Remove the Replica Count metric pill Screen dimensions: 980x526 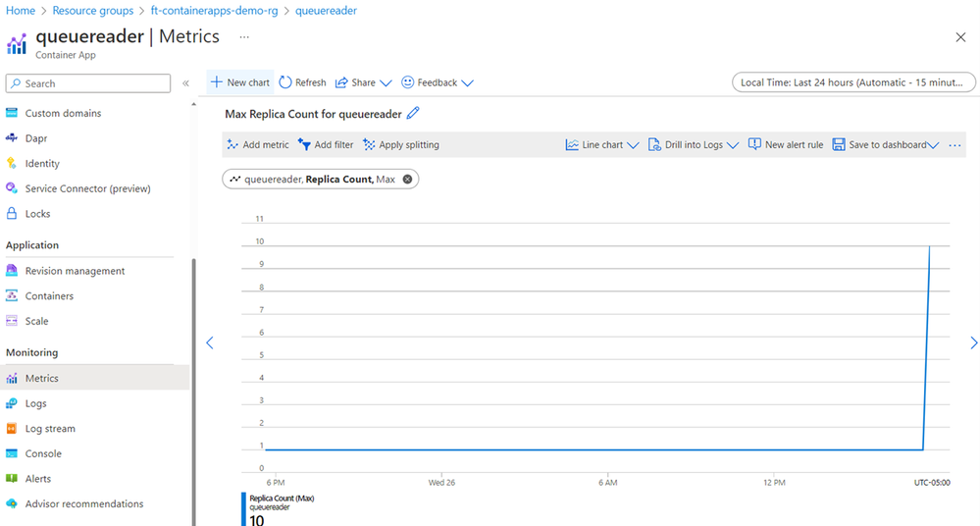[x=407, y=179]
